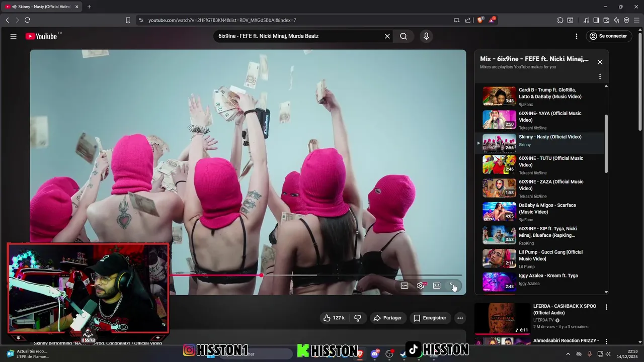Play 6IX9INE - SIP ft. Tyga thumbnail
Screen dimensions: 644x362
(x=499, y=235)
